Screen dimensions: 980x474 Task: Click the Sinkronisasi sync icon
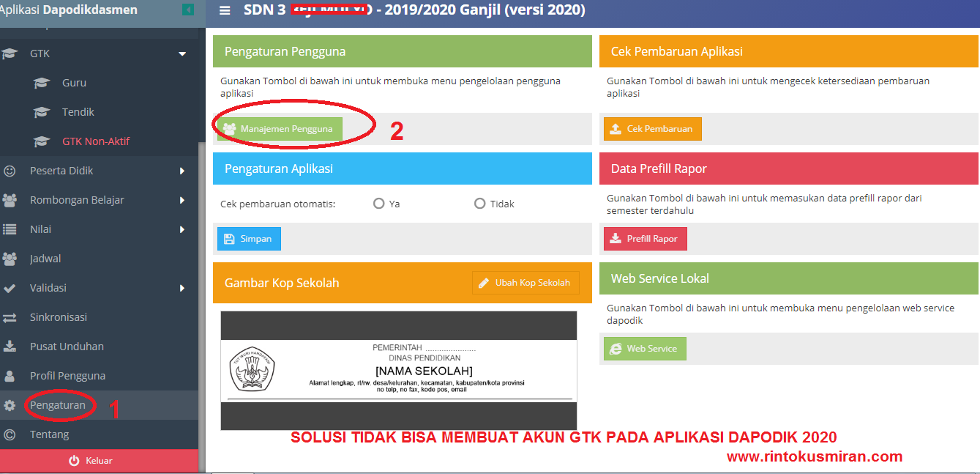click(10, 316)
